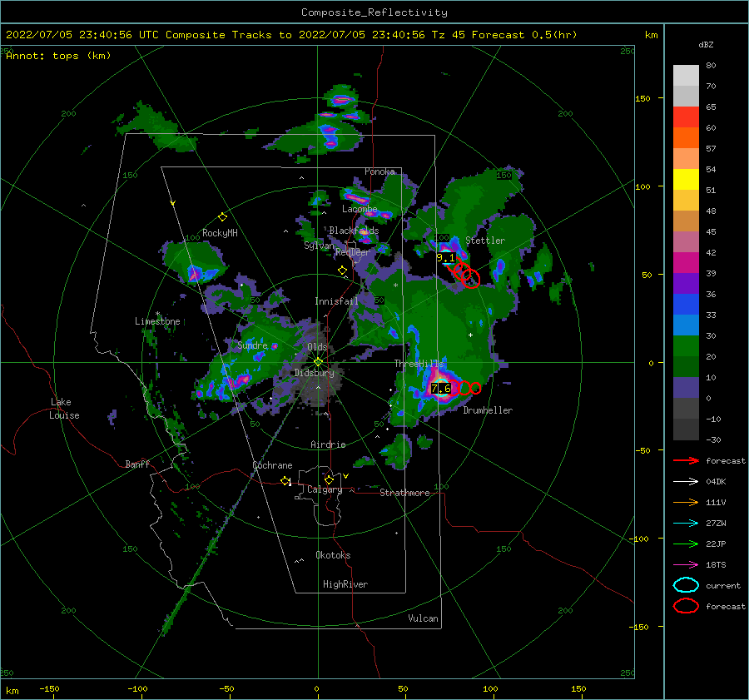
Task: Pick the red 65-60 dBZ color swatch
Action: coord(686,117)
